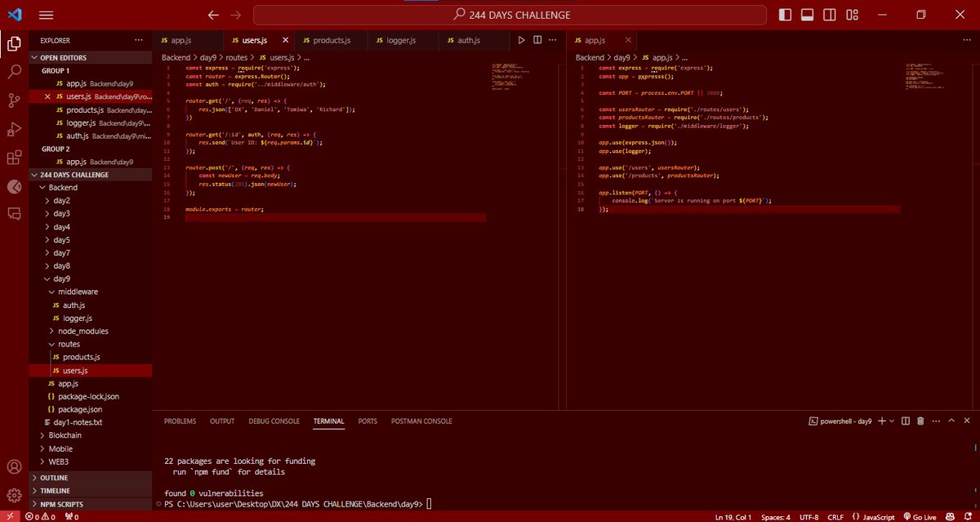Open errors and warnings status indicator

point(42,516)
